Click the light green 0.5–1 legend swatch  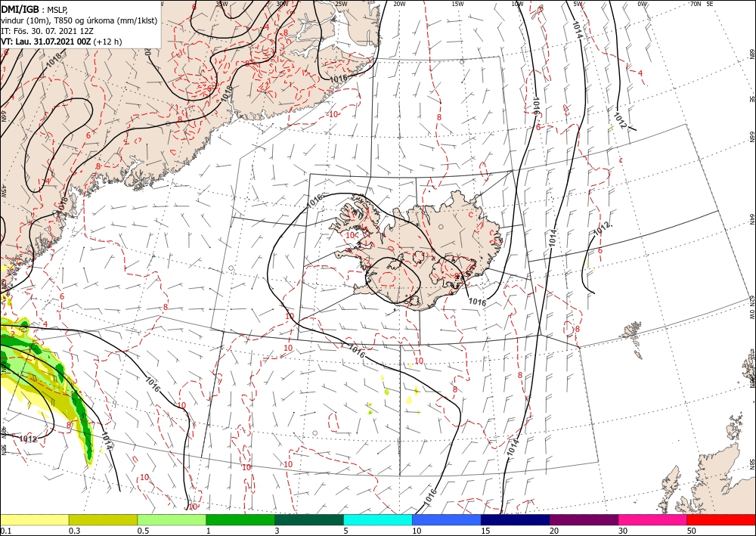click(172, 519)
